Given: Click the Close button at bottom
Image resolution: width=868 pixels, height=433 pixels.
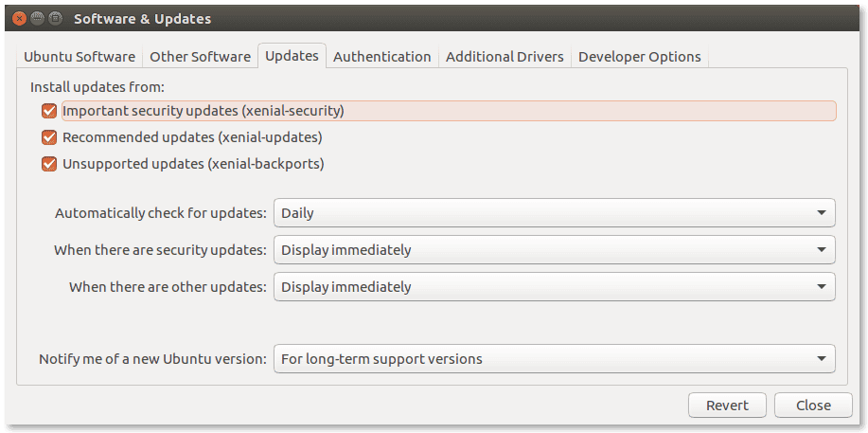Looking at the screenshot, I should pos(813,406).
